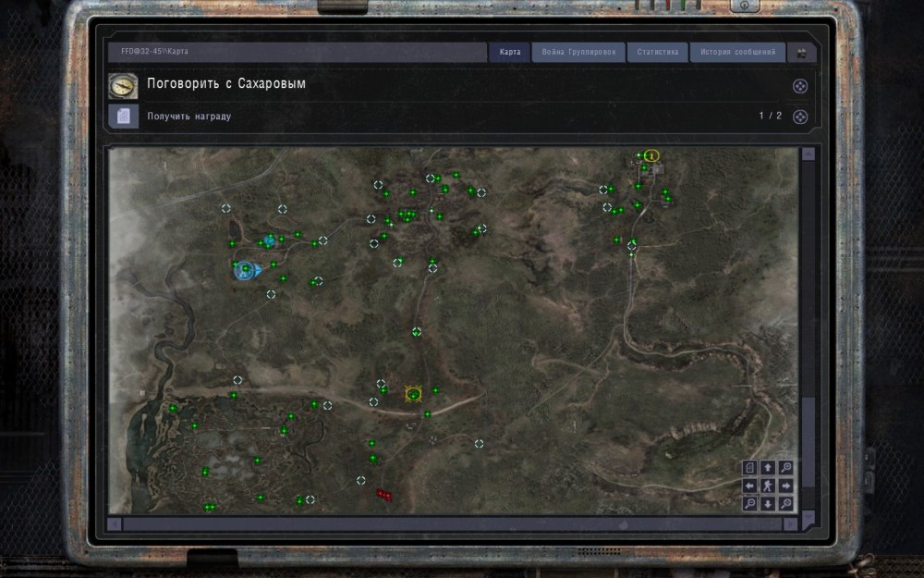Image resolution: width=924 pixels, height=578 pixels.
Task: Click the compass icon beside Поговорить с Сахаровым
Action: point(123,85)
